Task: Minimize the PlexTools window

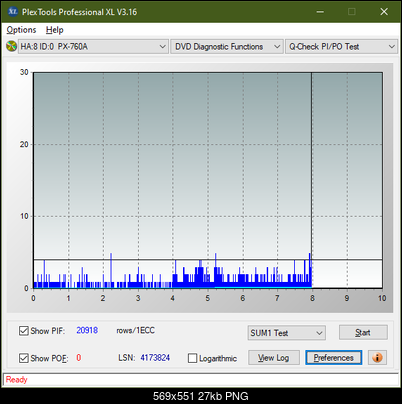Action: pos(320,12)
